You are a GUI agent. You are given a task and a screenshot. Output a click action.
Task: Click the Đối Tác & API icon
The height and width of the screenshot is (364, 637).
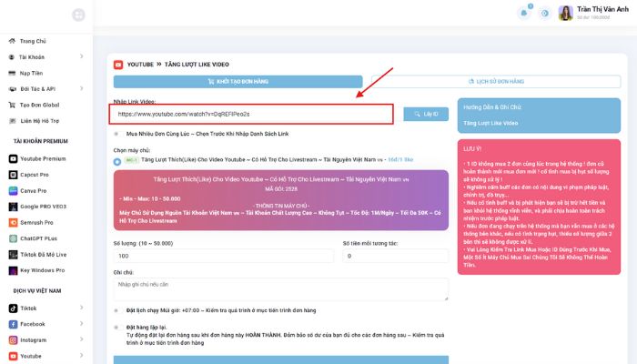[x=13, y=89]
